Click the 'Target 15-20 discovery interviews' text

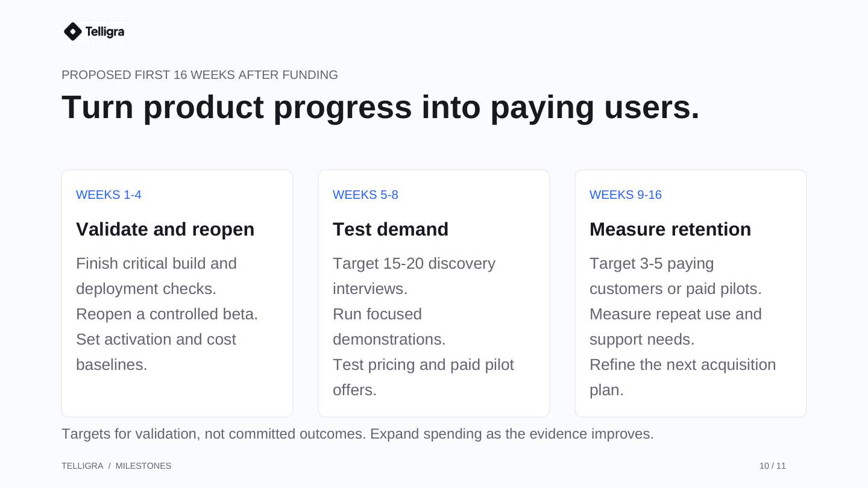(x=414, y=276)
